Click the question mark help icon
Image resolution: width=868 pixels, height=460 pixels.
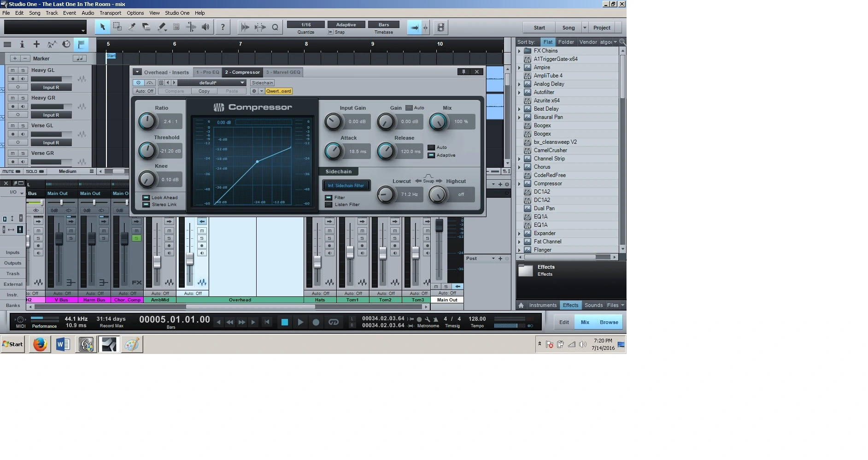point(223,27)
